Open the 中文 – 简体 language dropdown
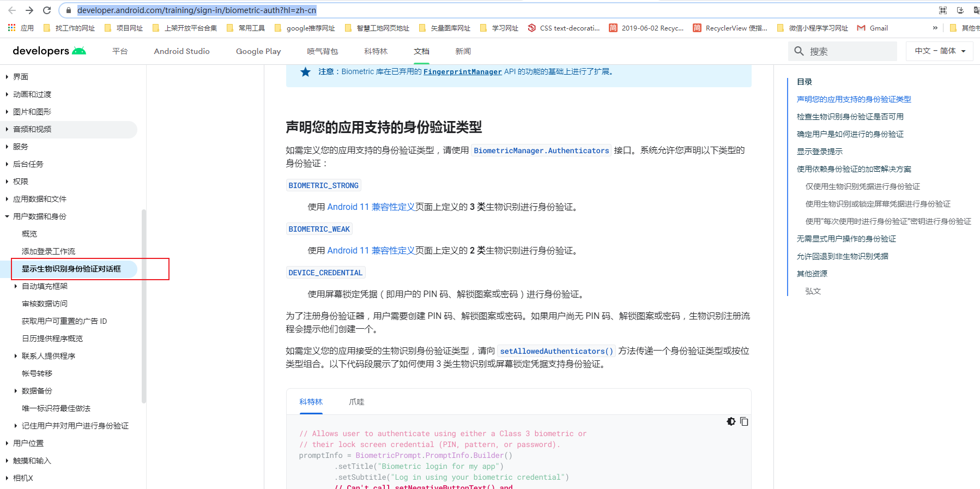 pyautogui.click(x=940, y=51)
